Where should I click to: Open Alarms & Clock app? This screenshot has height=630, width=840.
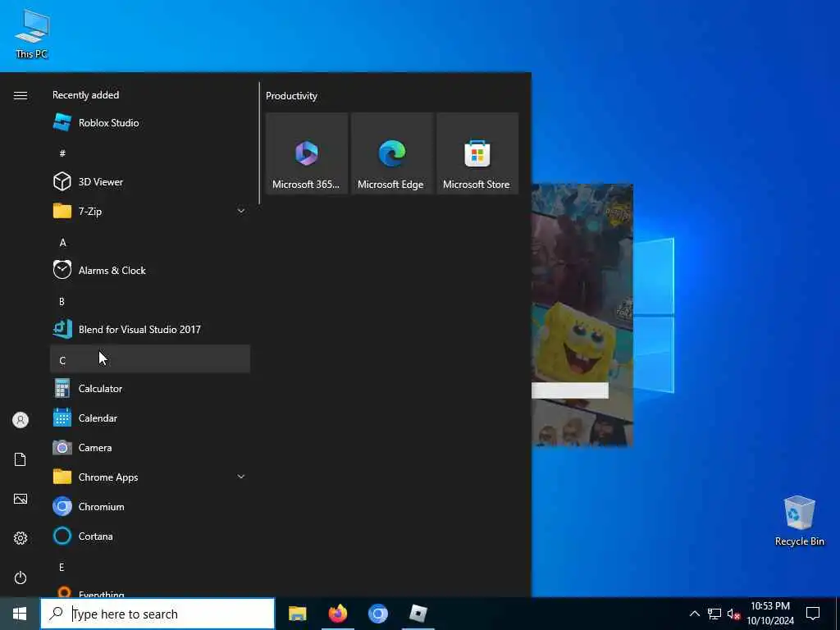pyautogui.click(x=150, y=271)
